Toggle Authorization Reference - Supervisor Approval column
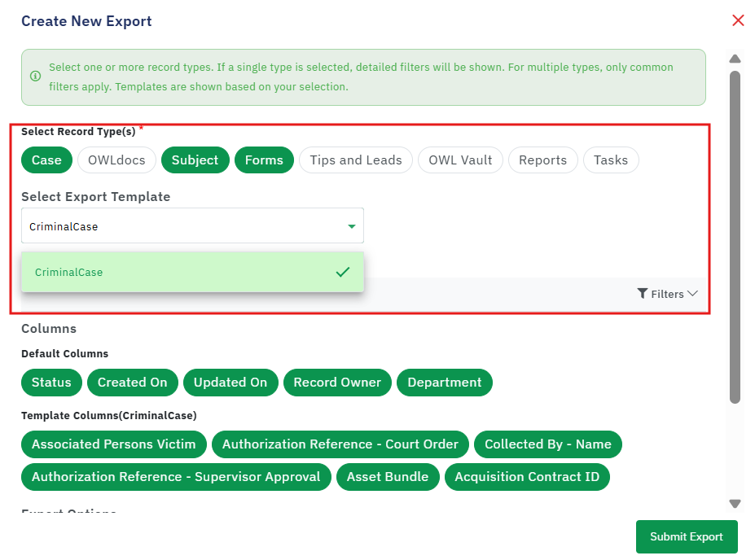755x560 pixels. (x=176, y=477)
